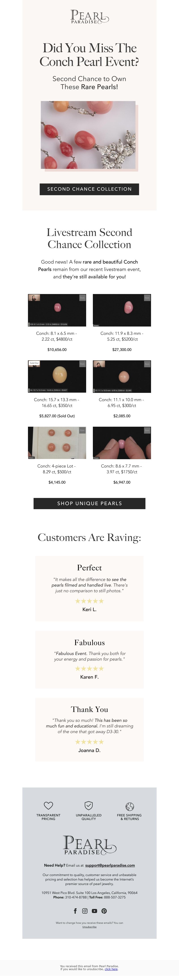Open the conch pearl necklace hero image
Viewport: 179px width, 980px height.
pos(88,135)
